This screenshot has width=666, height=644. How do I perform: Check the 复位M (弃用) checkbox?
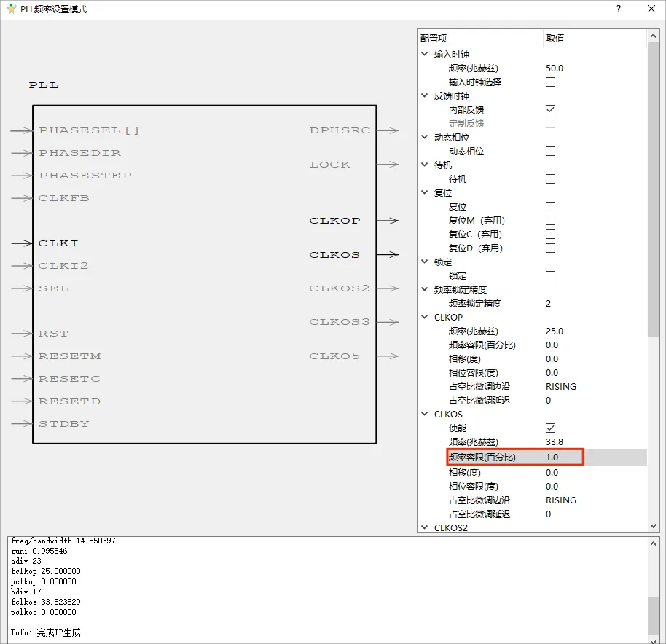click(x=550, y=220)
